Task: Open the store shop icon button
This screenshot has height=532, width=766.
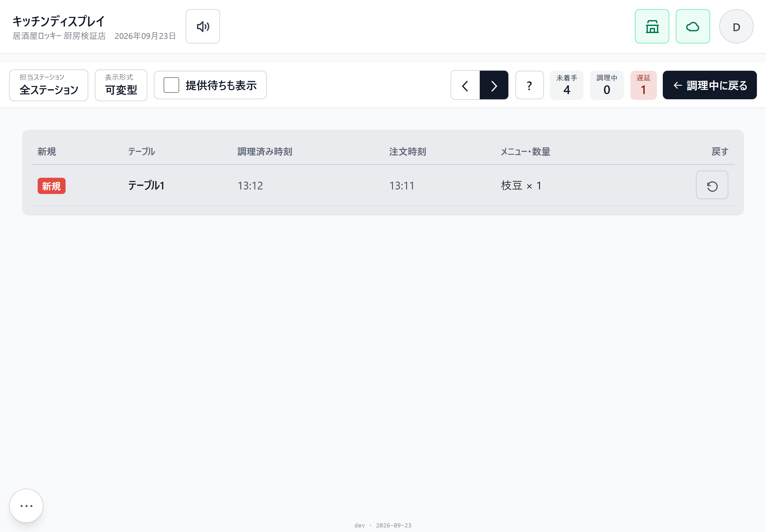Action: [652, 26]
